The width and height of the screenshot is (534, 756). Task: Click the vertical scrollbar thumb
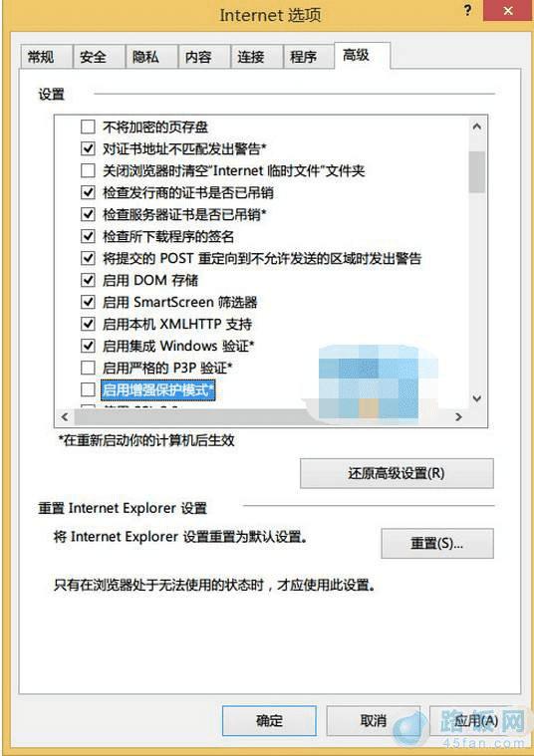pos(477,171)
